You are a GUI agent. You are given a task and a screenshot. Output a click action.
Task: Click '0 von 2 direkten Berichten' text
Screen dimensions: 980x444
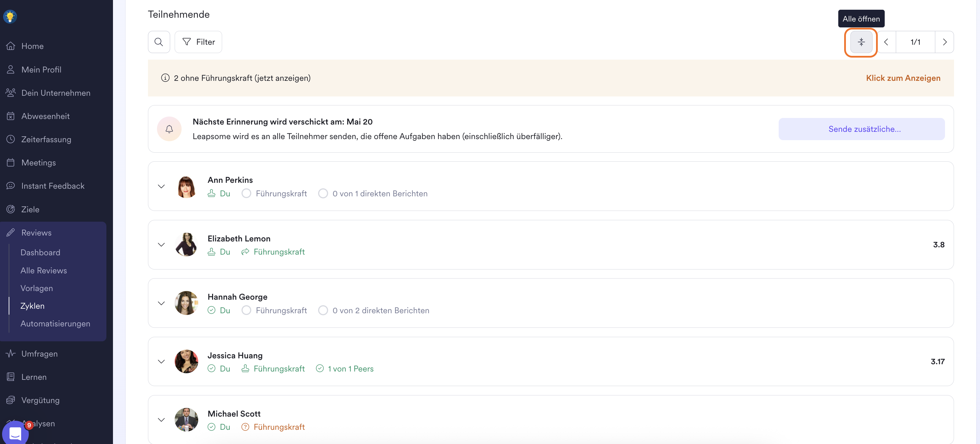point(381,310)
